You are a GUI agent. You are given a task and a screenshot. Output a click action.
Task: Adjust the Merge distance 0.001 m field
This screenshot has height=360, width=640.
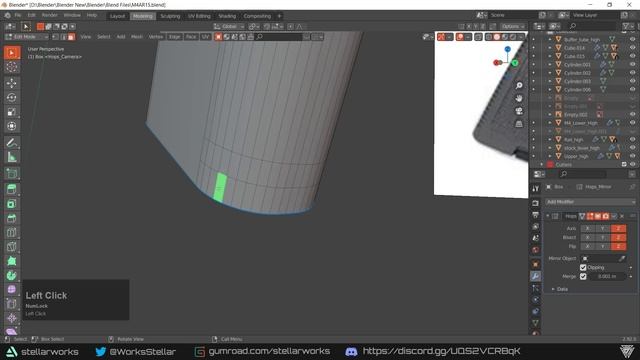click(607, 277)
